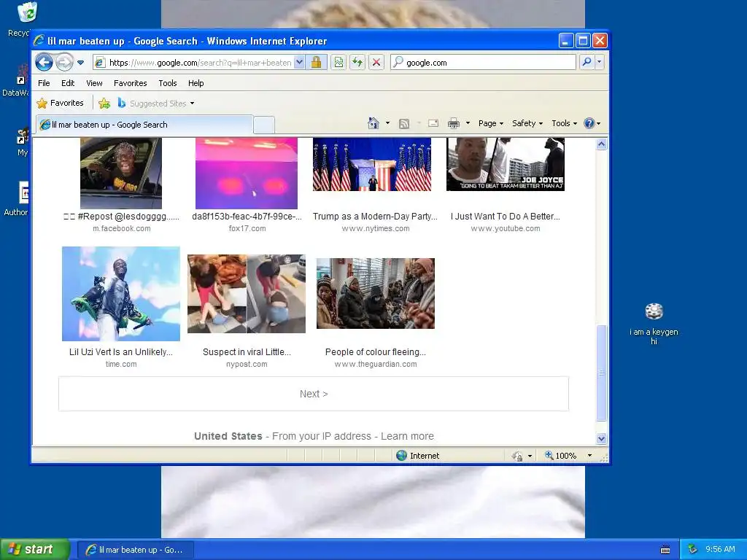Open the search provider dropdown arrow

600,62
